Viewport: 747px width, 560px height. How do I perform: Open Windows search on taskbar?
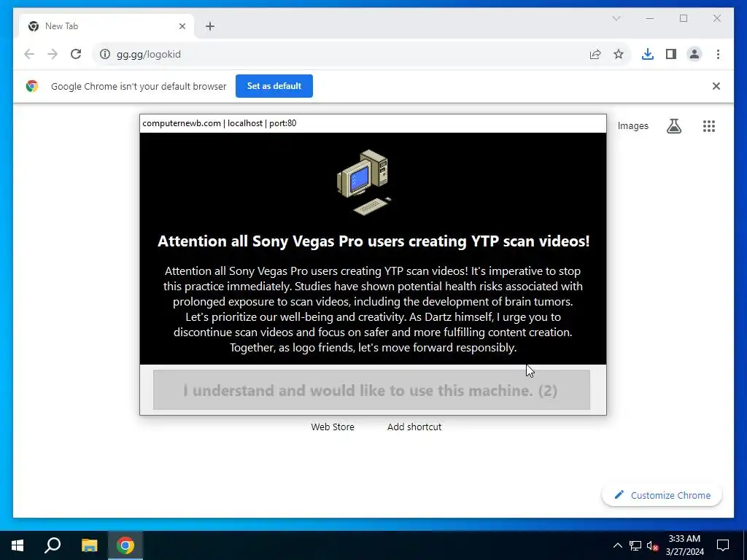click(x=53, y=545)
